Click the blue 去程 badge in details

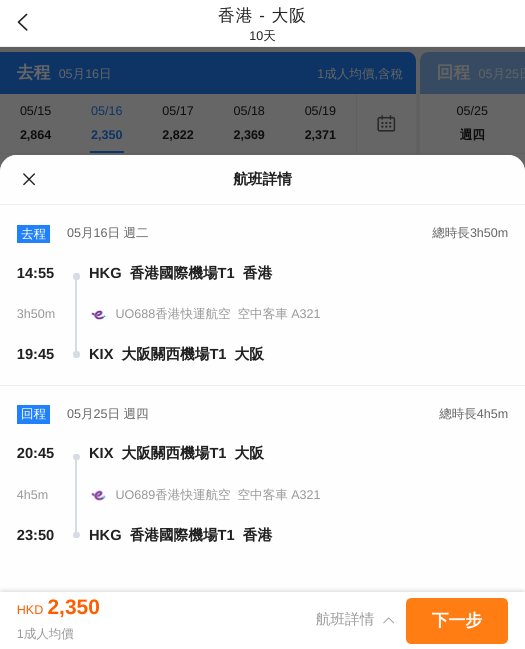point(34,234)
